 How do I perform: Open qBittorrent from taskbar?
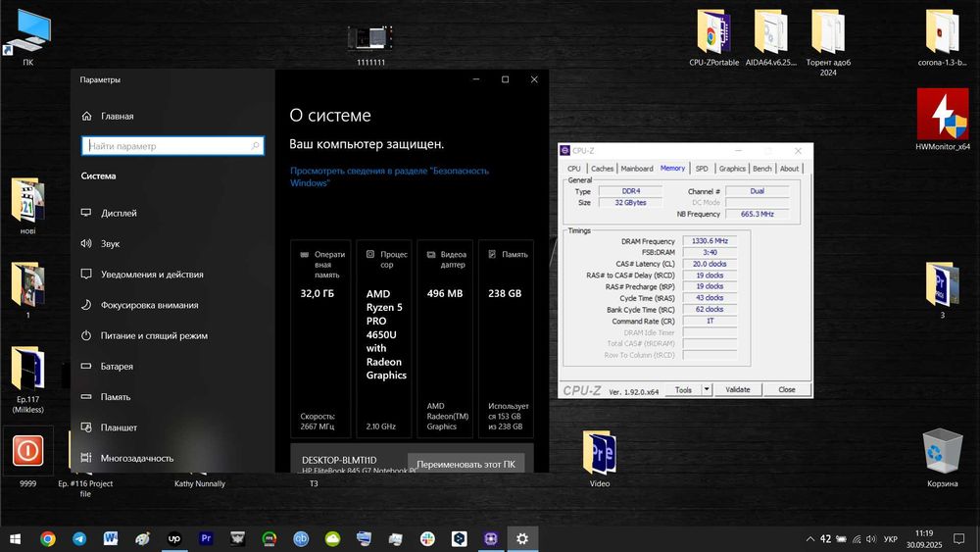point(301,538)
